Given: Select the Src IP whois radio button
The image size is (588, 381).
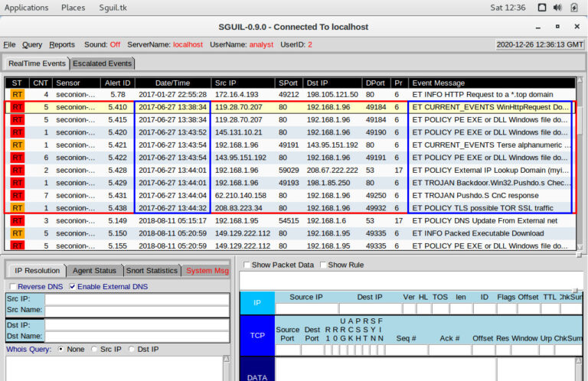Looking at the screenshot, I should pyautogui.click(x=94, y=349).
